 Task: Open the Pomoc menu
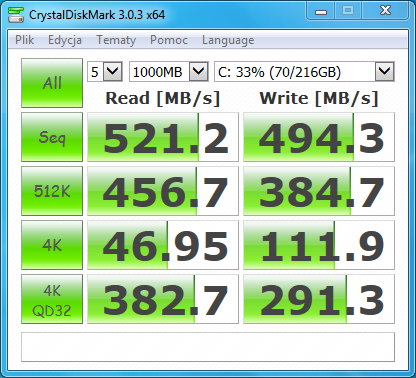pos(169,40)
